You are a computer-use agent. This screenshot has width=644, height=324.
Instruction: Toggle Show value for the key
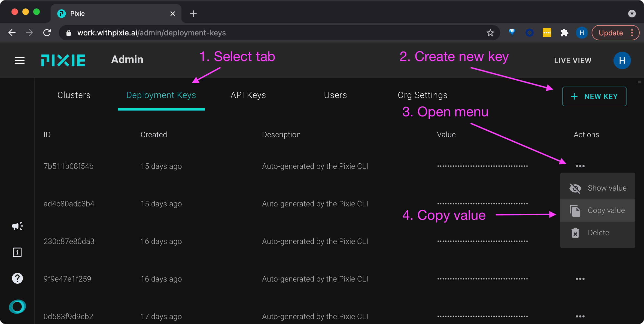(598, 188)
